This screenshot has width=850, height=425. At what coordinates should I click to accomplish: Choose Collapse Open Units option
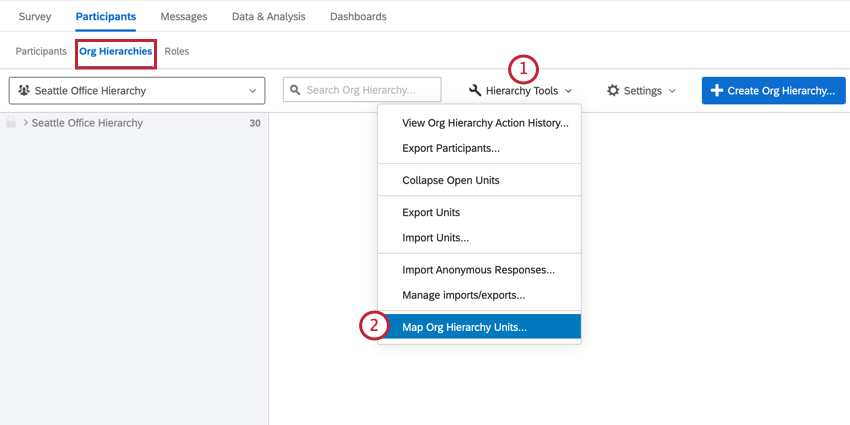451,180
